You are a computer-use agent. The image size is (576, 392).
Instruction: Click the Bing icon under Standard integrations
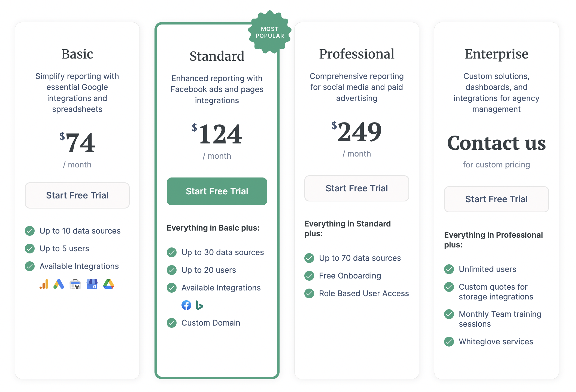(200, 305)
